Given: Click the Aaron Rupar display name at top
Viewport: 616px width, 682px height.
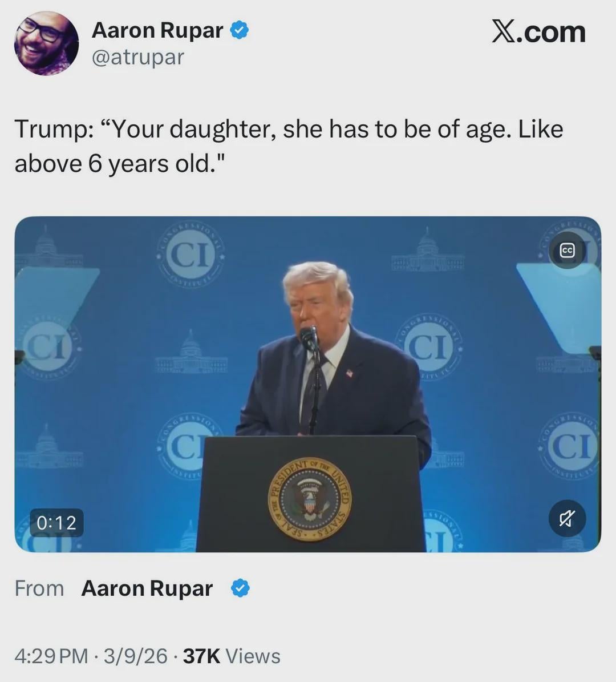Looking at the screenshot, I should coord(157,30).
